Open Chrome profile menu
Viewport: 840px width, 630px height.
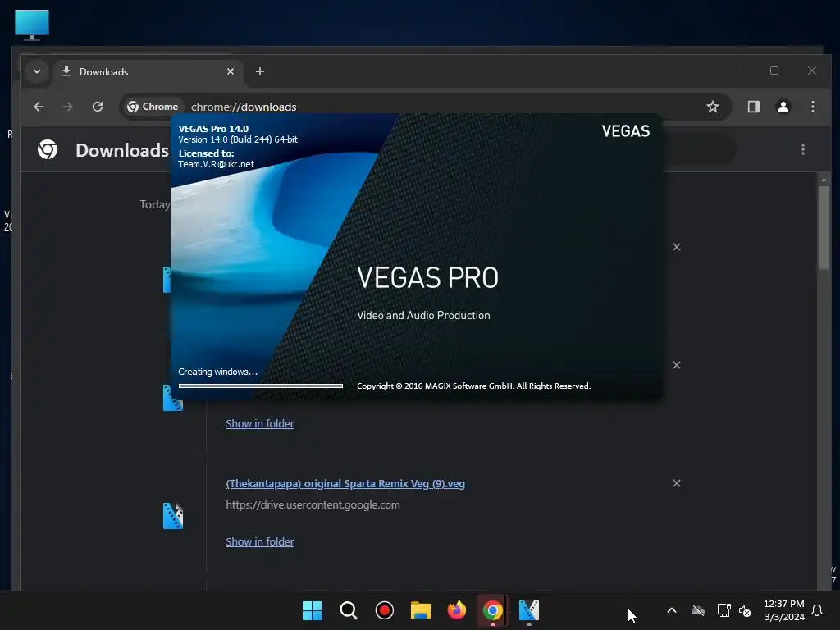pos(783,107)
